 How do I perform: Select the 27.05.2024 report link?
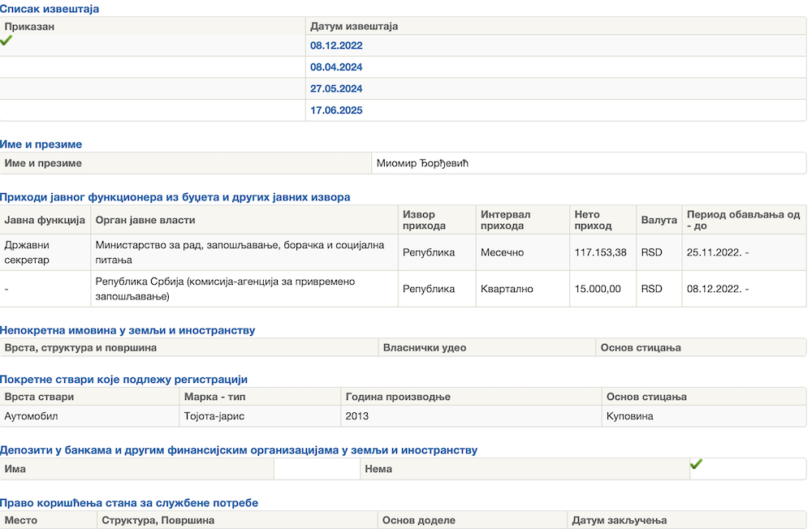coord(336,88)
